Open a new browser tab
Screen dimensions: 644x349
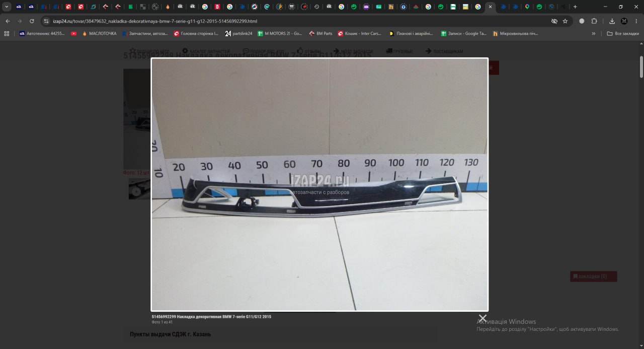click(x=575, y=7)
